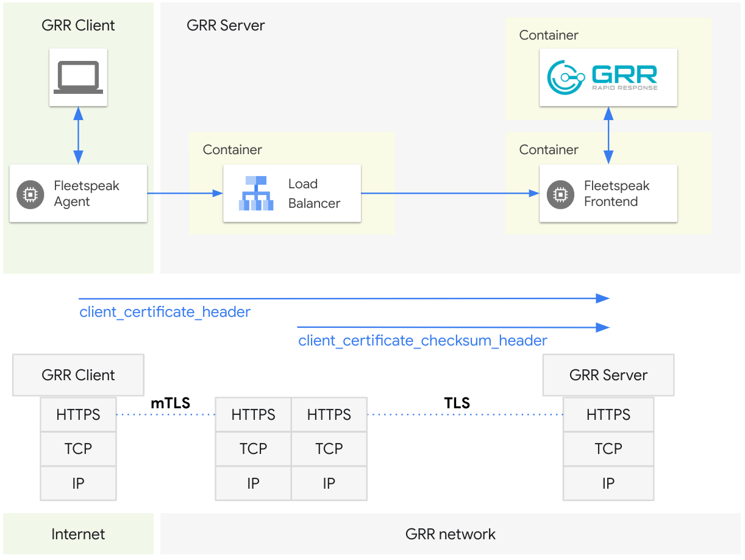This screenshot has height=560, width=745.
Task: Click the left IP cell of the middle stack
Action: [254, 484]
